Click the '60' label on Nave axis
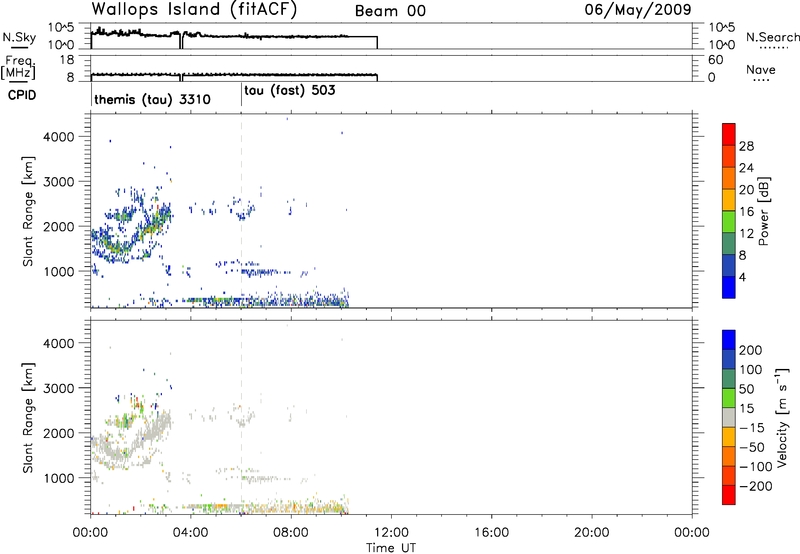Viewport: 800px width, 554px height. tap(715, 60)
